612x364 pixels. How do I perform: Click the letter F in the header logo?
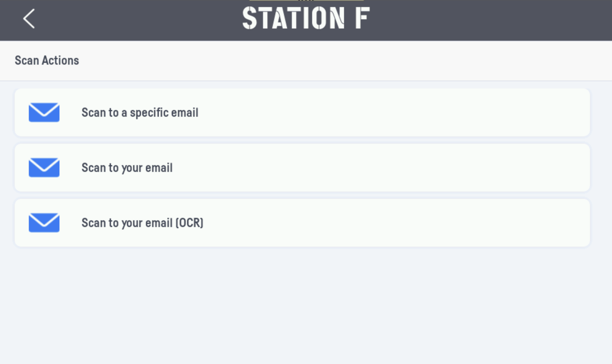coord(363,18)
